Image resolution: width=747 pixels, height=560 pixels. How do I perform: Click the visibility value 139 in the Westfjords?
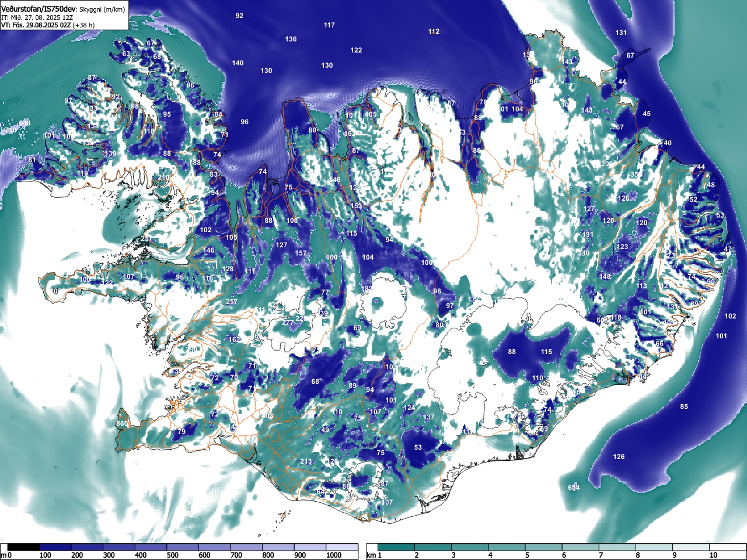(x=110, y=153)
